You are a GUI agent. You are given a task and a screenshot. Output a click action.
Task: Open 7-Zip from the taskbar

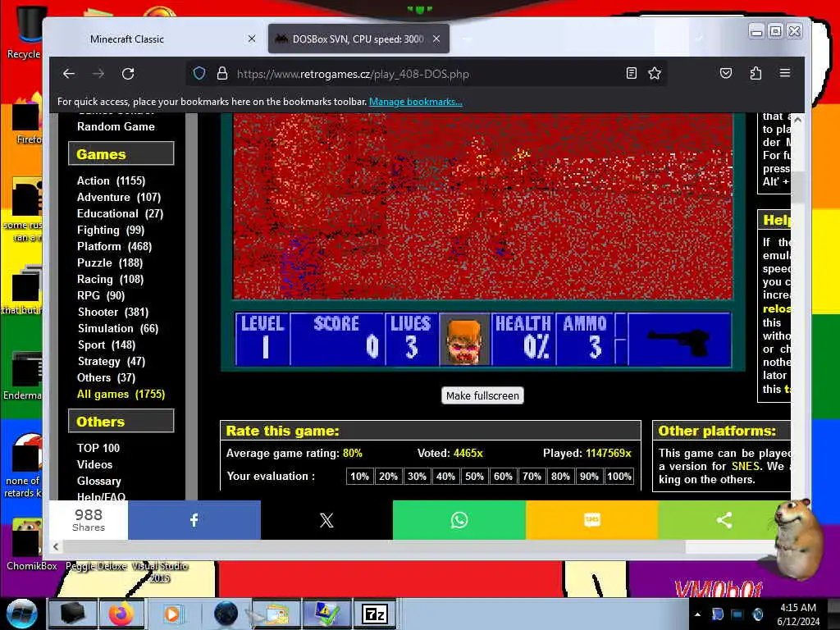[375, 614]
